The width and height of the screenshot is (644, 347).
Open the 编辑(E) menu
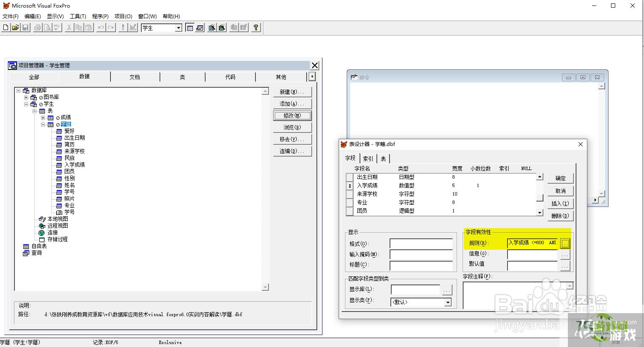[33, 17]
